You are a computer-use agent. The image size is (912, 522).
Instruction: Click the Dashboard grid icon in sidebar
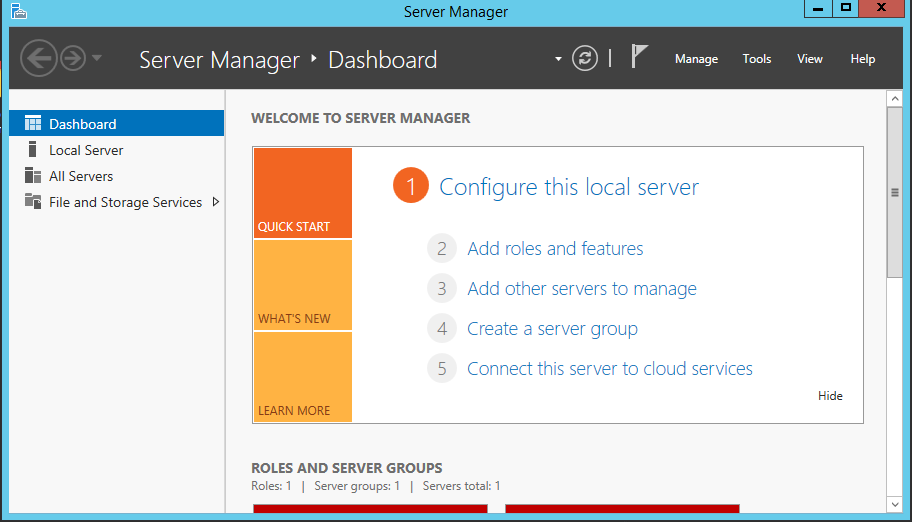(33, 123)
